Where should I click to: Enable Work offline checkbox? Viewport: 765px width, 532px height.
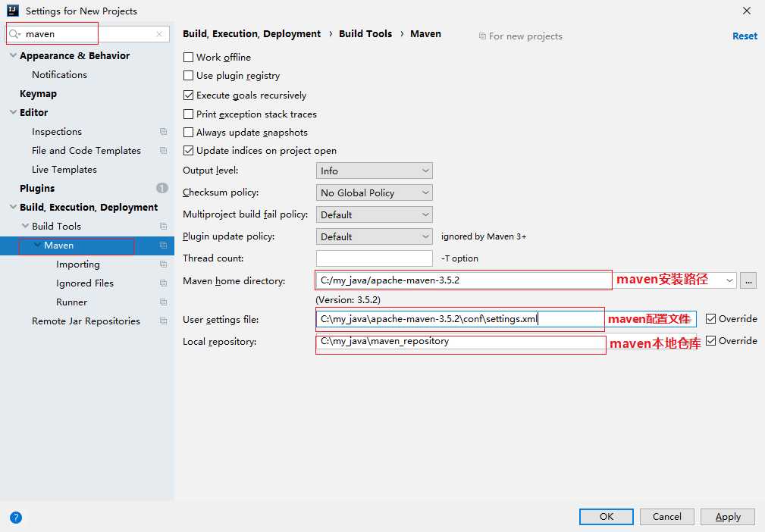point(188,58)
